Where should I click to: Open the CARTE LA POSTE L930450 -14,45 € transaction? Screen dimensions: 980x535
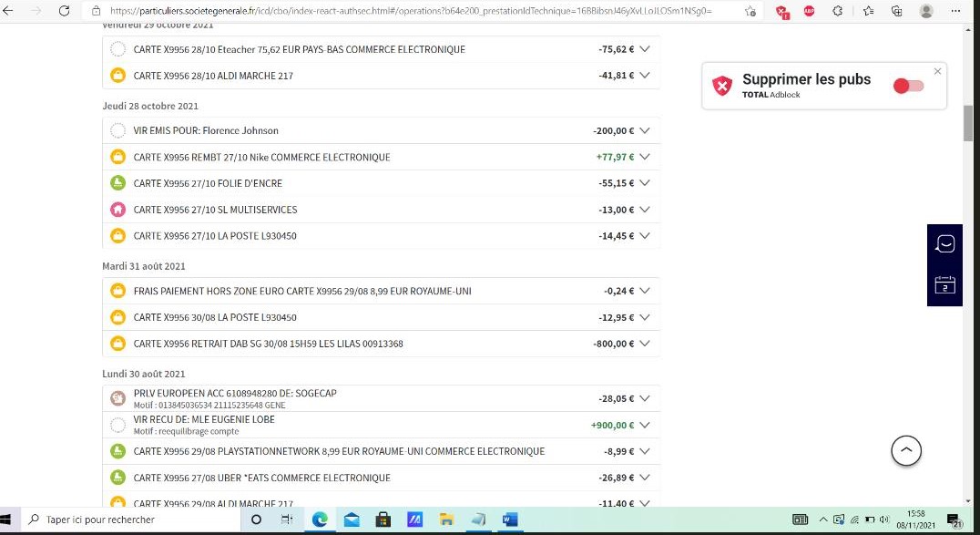click(x=215, y=236)
